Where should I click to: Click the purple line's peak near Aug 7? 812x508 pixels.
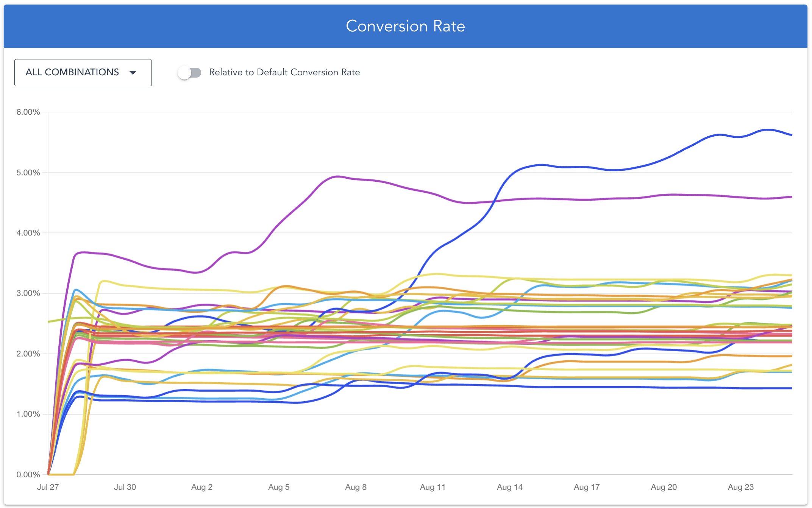click(338, 176)
